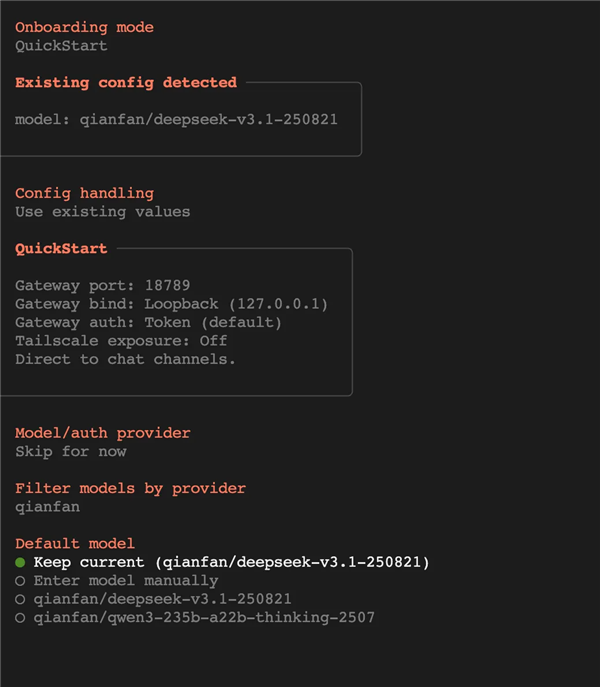The image size is (600, 687).
Task: Click the Gateway auth: Token line
Action: pos(148,323)
